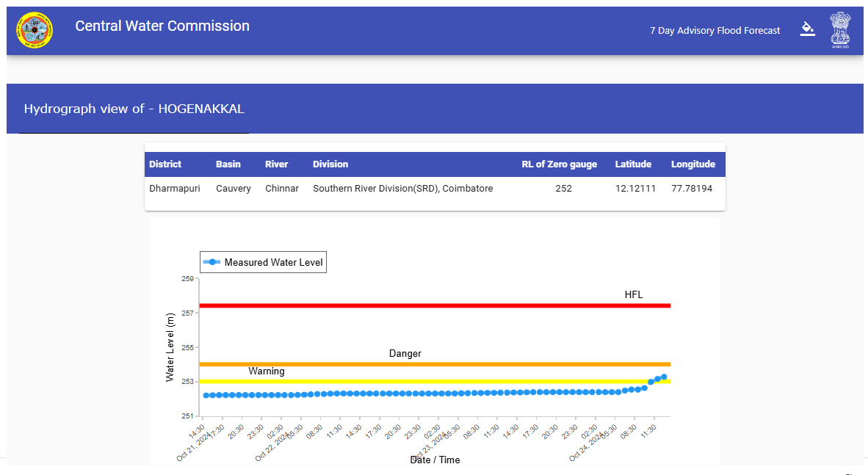
Task: Select the longitude value 77.78194
Action: 692,188
